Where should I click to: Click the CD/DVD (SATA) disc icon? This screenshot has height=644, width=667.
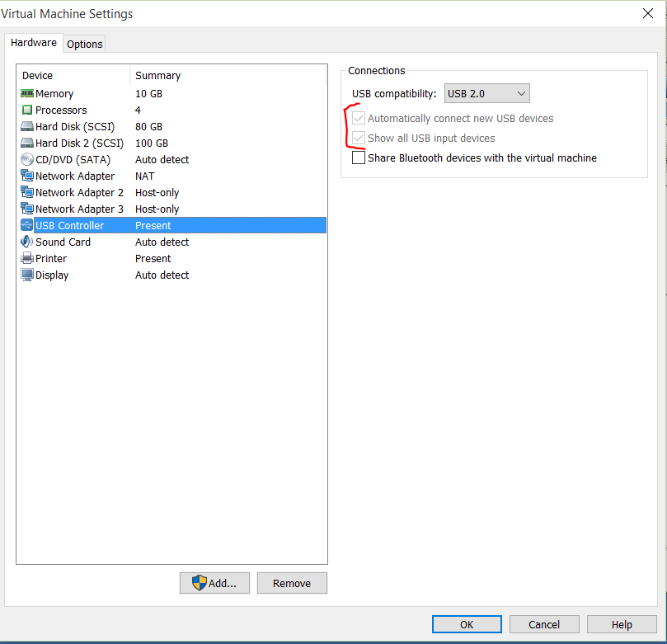27,159
